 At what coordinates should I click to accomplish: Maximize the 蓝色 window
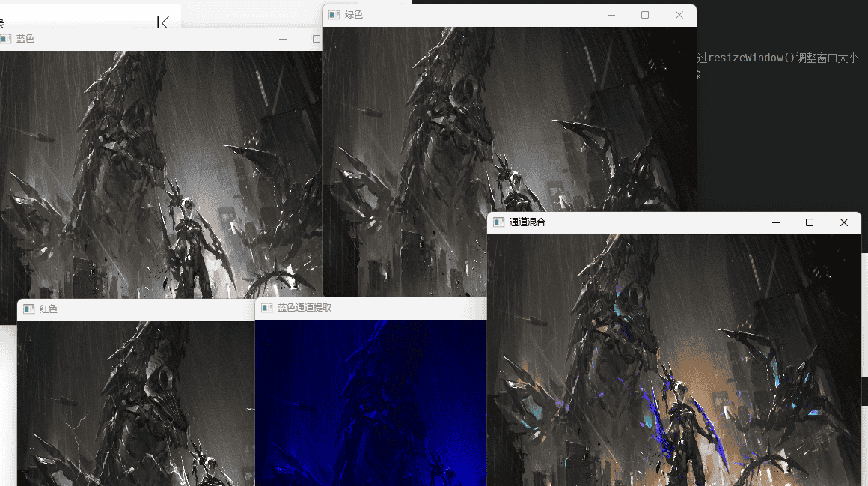point(316,40)
